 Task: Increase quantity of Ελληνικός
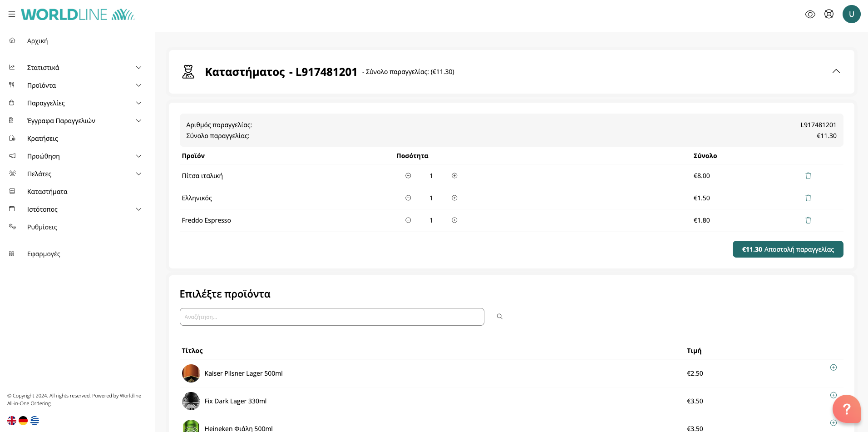click(454, 198)
